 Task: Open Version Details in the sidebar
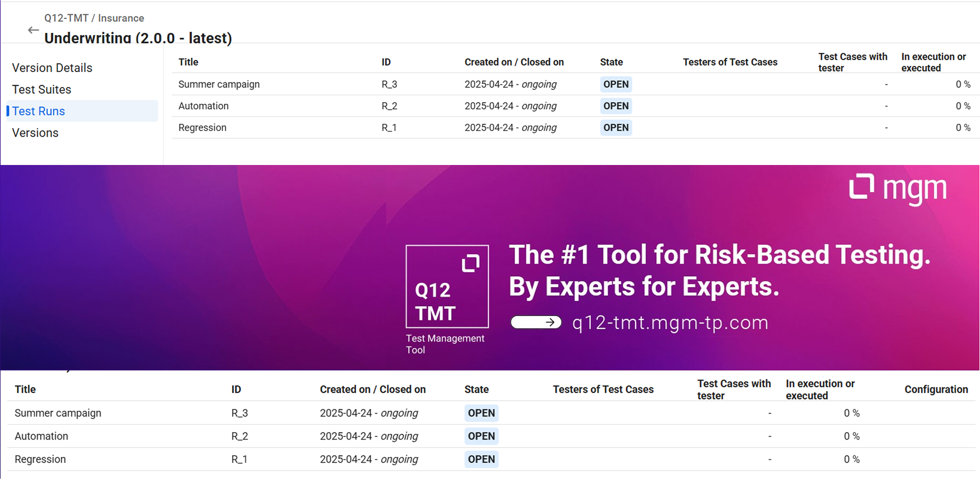52,68
